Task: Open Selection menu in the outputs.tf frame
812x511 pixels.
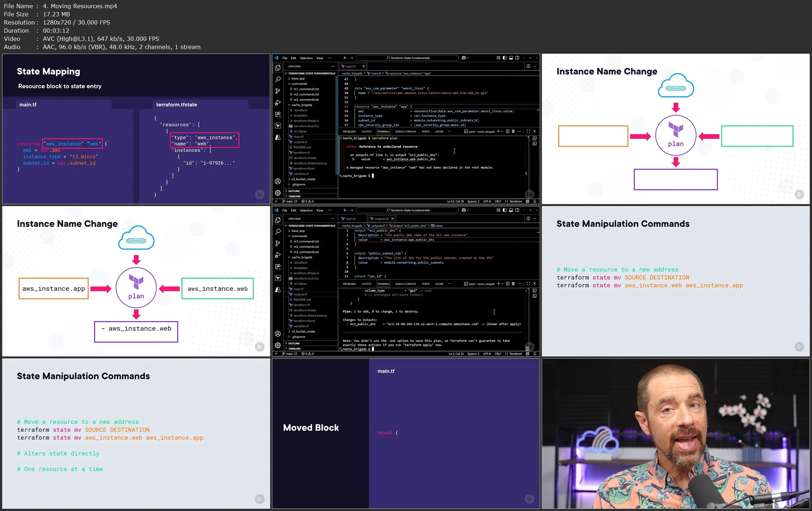Action: click(x=306, y=211)
